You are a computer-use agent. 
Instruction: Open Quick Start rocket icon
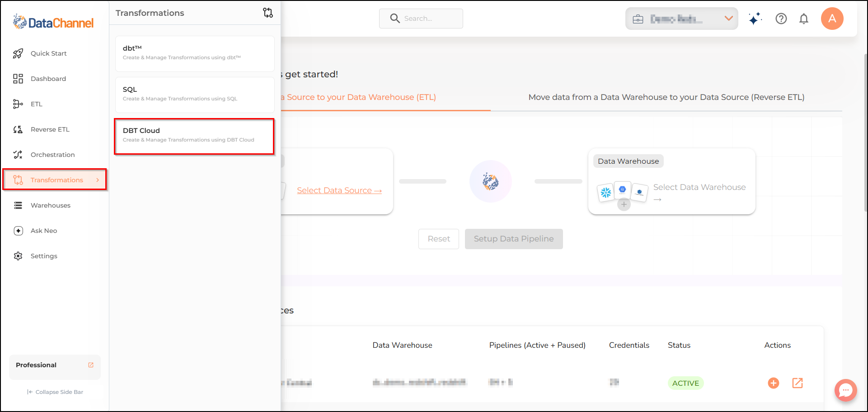(x=18, y=53)
